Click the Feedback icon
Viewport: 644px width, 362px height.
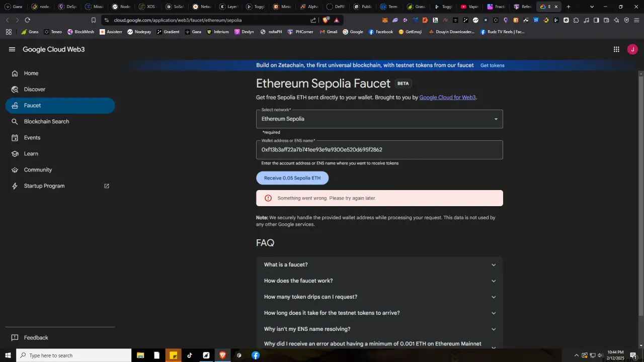[x=15, y=338]
